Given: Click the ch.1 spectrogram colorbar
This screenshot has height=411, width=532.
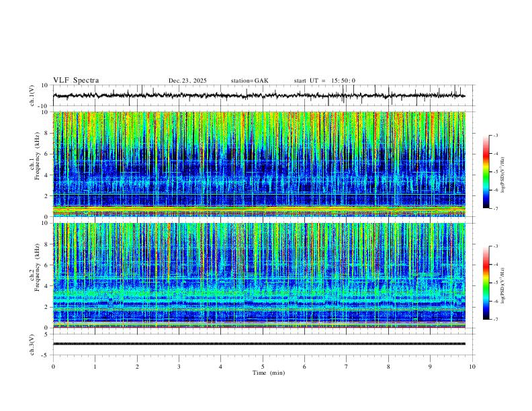Looking at the screenshot, I should tap(486, 172).
